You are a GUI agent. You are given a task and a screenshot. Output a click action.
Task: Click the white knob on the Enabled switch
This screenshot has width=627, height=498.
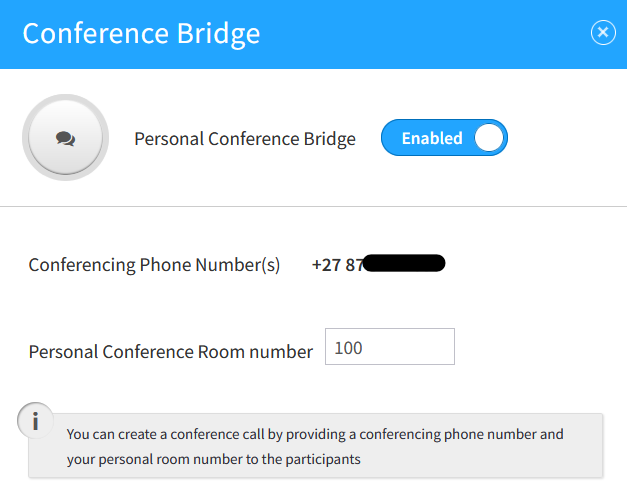tap(488, 138)
